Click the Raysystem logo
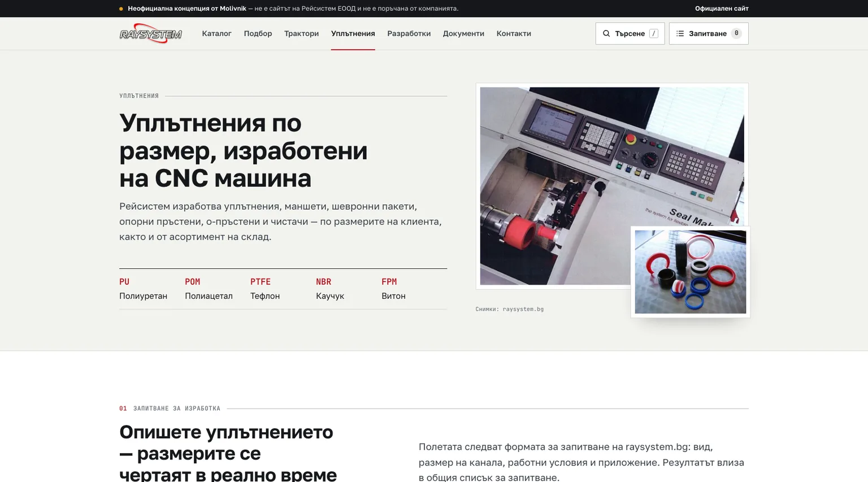Image resolution: width=868 pixels, height=482 pixels. [151, 33]
